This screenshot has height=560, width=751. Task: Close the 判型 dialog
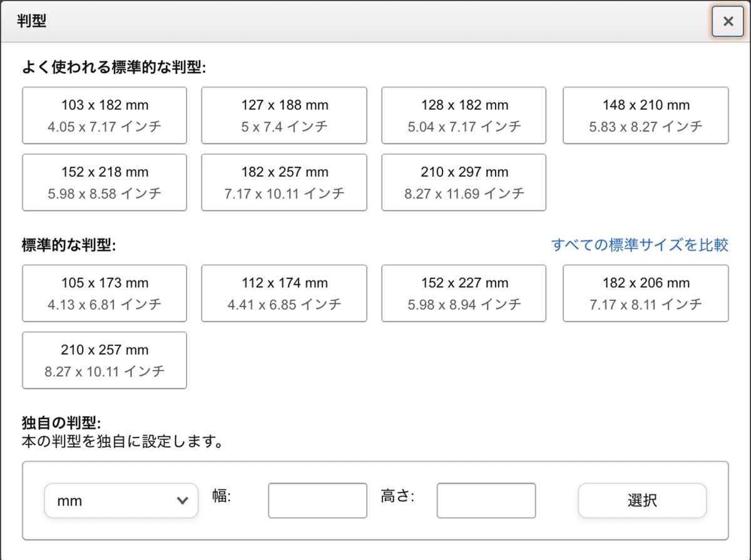pos(727,21)
